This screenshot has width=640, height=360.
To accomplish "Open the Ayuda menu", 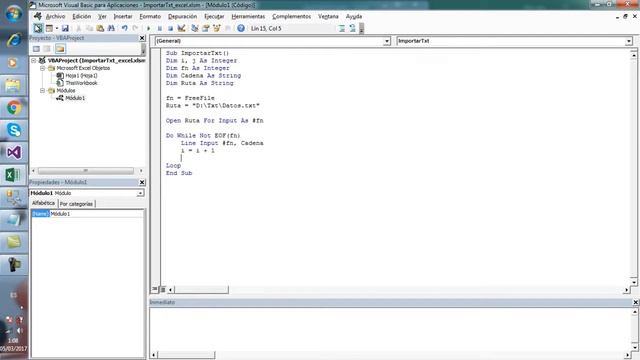I will point(354,16).
